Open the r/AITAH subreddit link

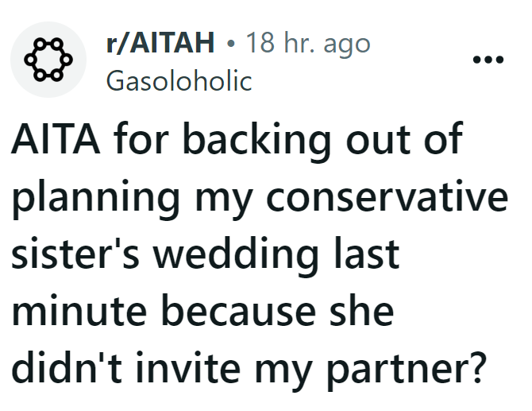160,44
